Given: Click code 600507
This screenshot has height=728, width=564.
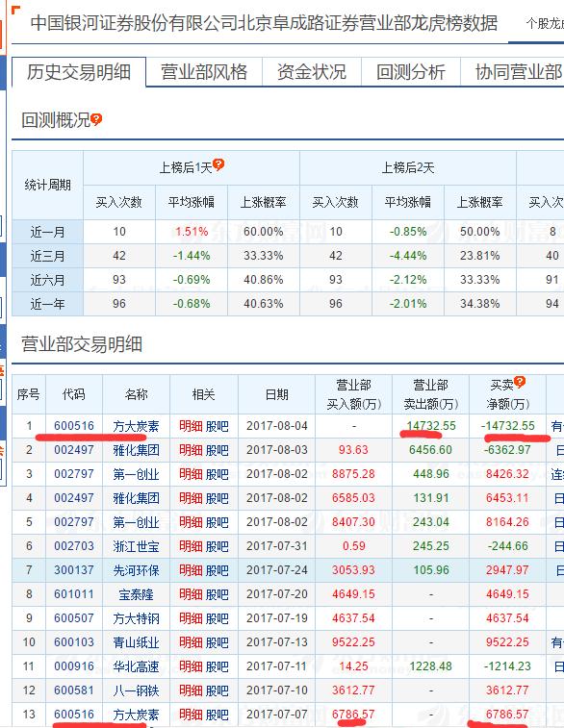Looking at the screenshot, I should point(74,619).
